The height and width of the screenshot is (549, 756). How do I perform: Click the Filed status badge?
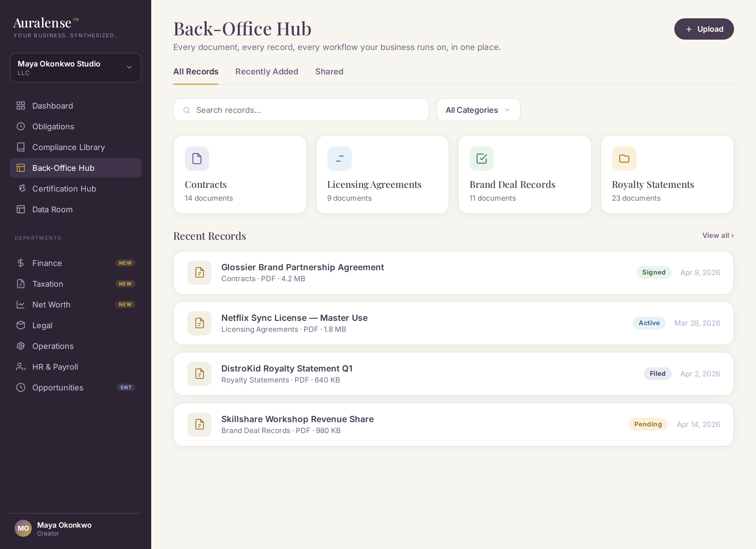657,374
